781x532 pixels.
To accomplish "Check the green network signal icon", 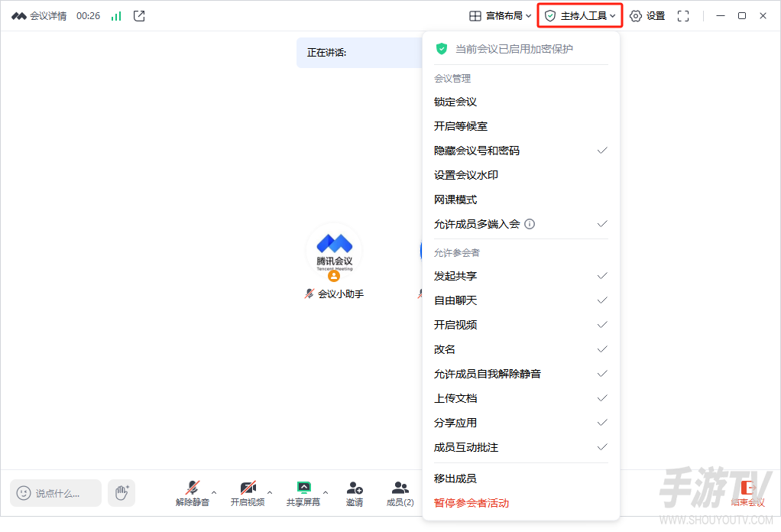I will click(x=116, y=17).
